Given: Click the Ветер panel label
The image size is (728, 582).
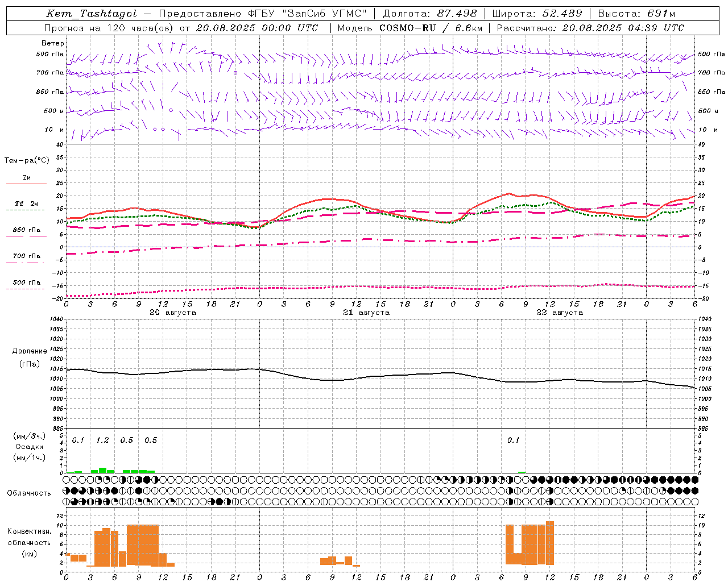Looking at the screenshot, I should click(x=53, y=43).
